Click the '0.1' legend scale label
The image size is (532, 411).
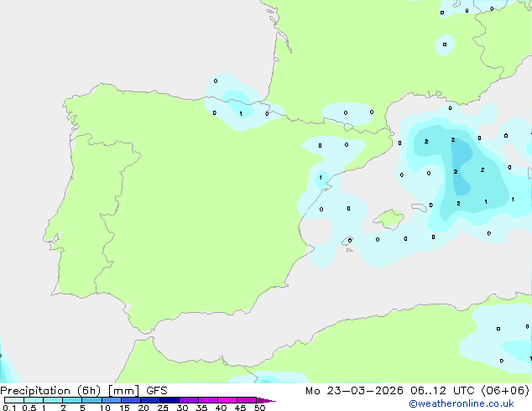9,408
